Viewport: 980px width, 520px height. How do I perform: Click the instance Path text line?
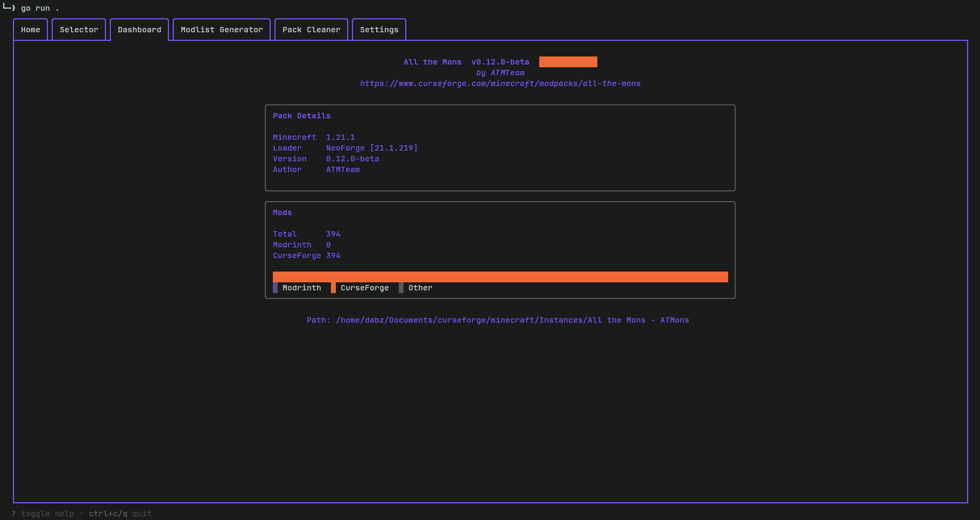pos(498,320)
